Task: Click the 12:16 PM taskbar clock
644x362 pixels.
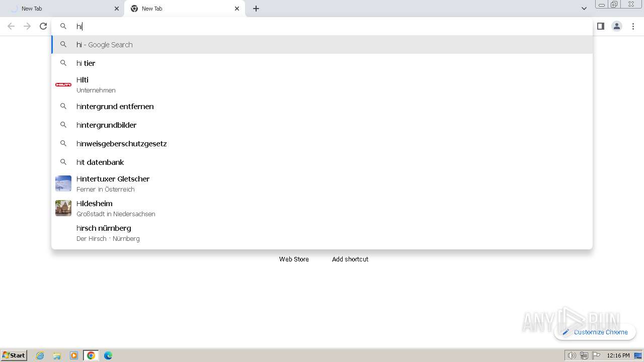Action: pos(618,355)
